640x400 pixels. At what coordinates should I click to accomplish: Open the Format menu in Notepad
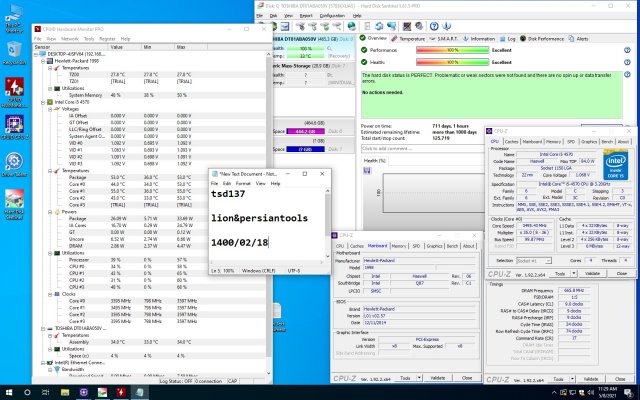click(x=246, y=183)
